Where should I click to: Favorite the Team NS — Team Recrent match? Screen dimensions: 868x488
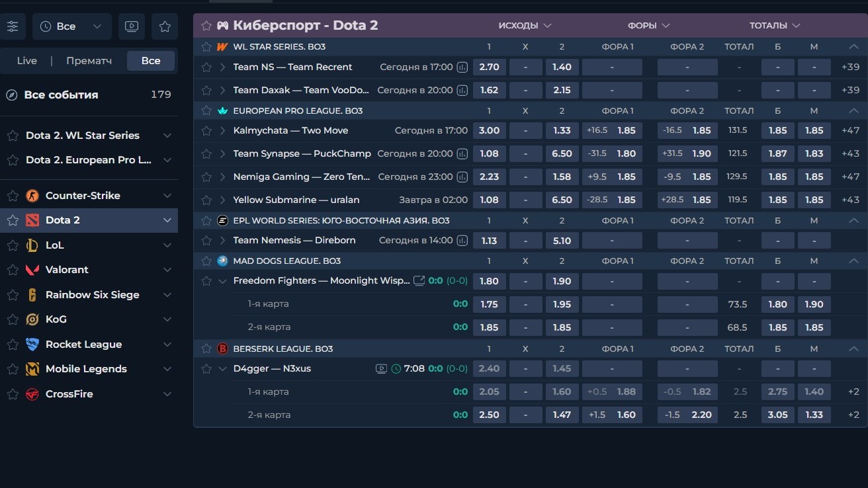[x=206, y=67]
